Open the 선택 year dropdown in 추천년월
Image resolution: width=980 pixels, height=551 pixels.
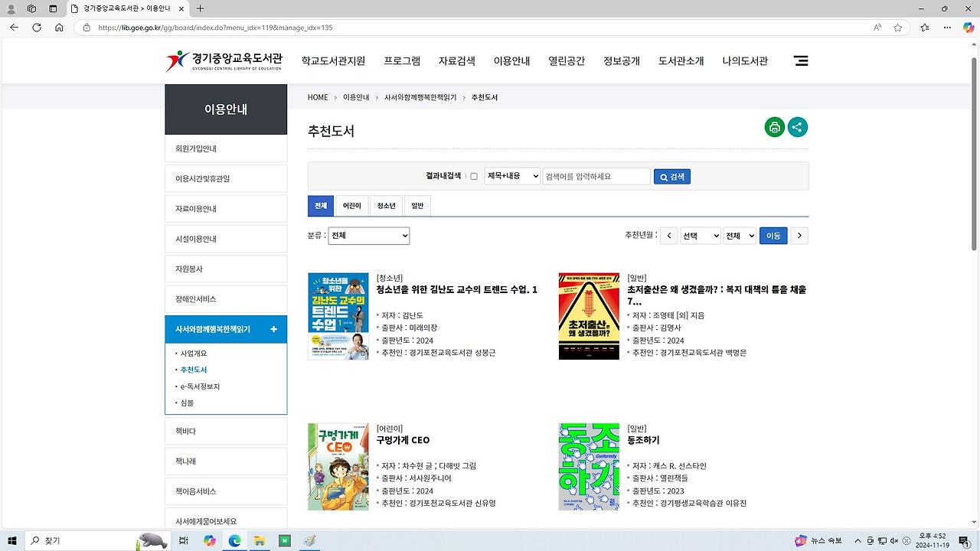(x=700, y=236)
